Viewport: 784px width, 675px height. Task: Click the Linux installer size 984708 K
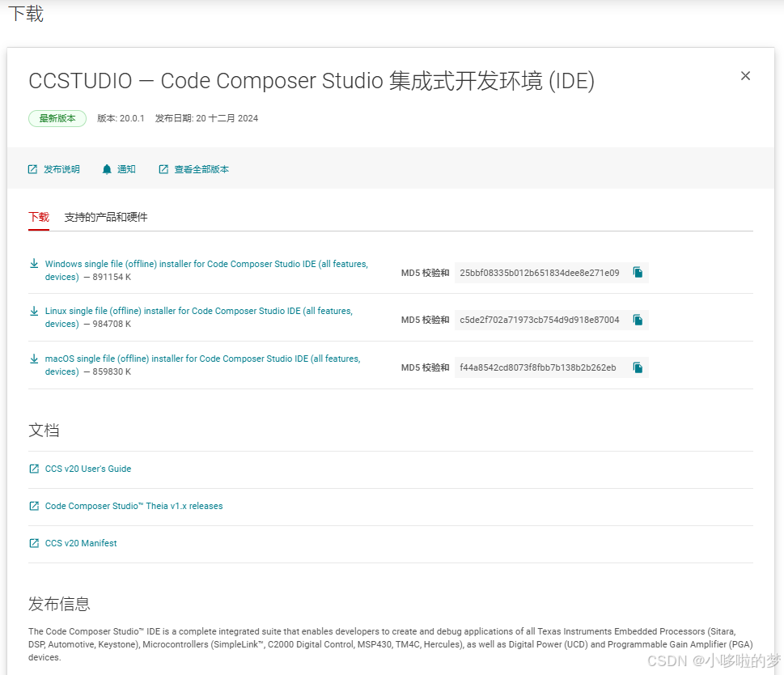tap(112, 324)
